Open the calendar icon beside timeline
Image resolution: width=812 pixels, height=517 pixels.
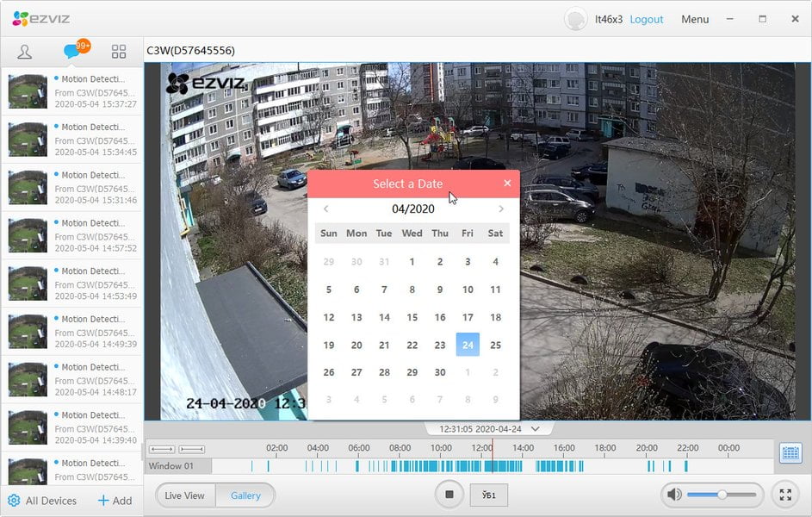790,452
